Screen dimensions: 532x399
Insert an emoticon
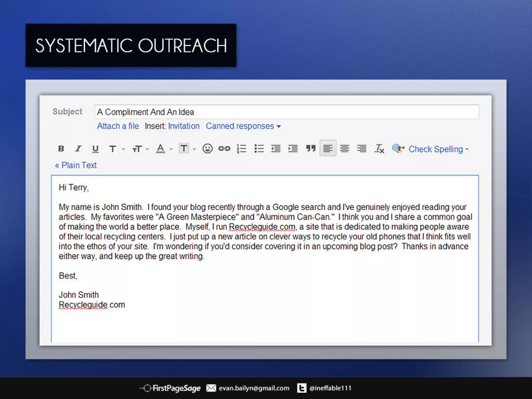click(x=207, y=149)
